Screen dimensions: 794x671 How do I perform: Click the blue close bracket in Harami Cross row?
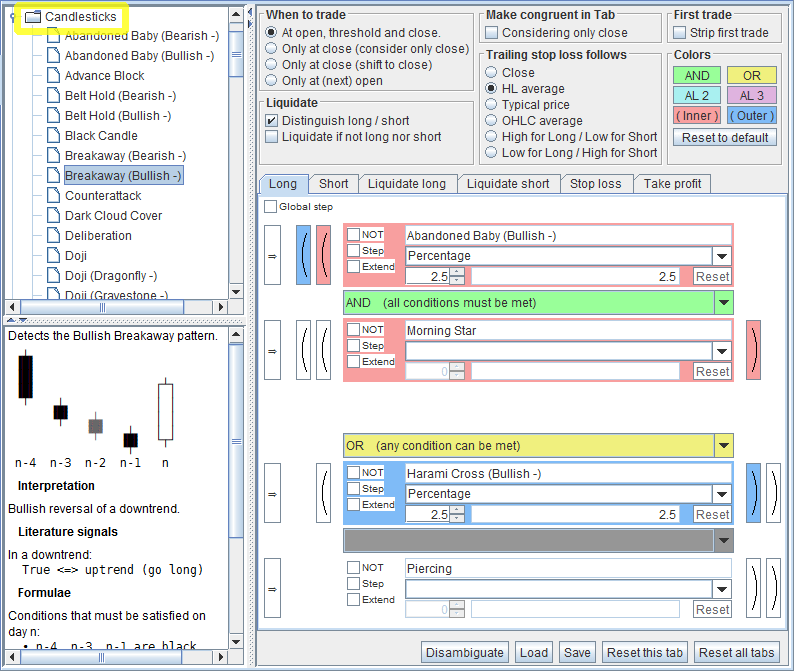click(x=753, y=493)
